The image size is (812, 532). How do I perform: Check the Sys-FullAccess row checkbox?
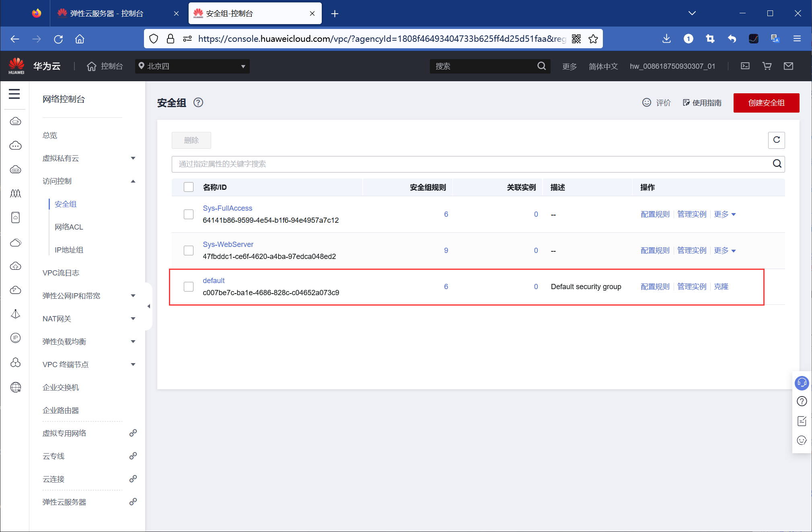189,214
